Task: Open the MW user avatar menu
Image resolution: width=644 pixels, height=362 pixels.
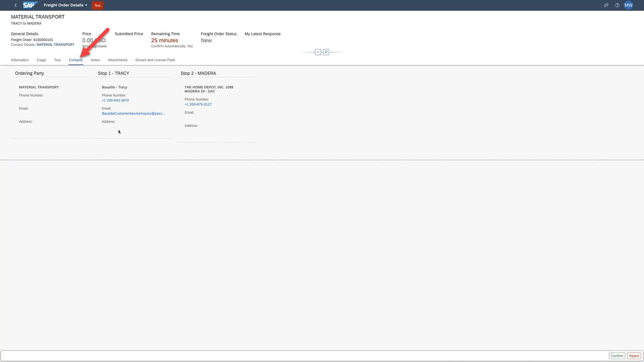Action: tap(628, 5)
